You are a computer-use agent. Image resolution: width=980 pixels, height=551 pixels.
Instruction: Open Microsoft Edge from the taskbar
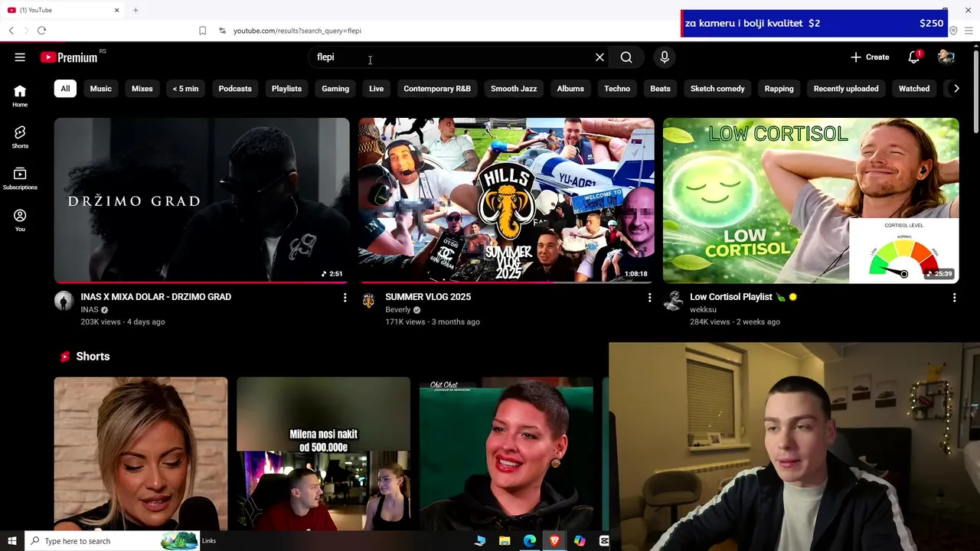[530, 541]
